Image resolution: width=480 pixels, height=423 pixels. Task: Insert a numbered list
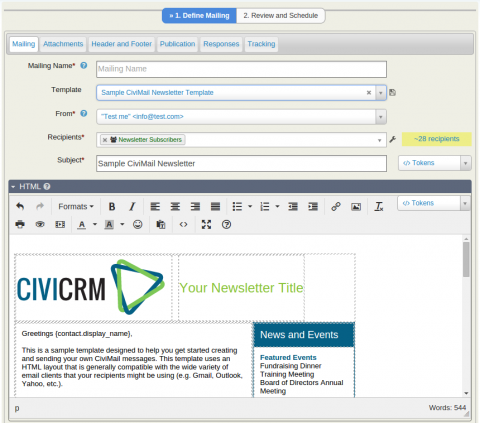coord(265,207)
